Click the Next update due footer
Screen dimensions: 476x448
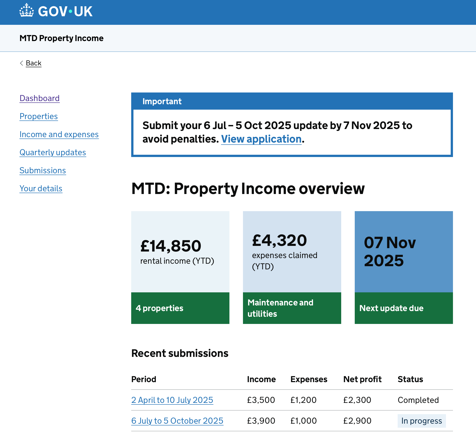click(404, 308)
